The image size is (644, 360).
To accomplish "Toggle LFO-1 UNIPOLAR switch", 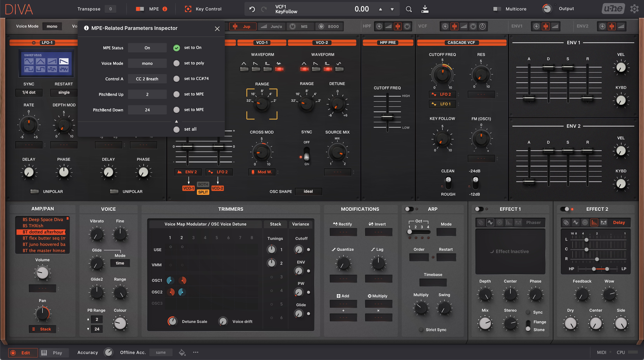I will 35,191.
